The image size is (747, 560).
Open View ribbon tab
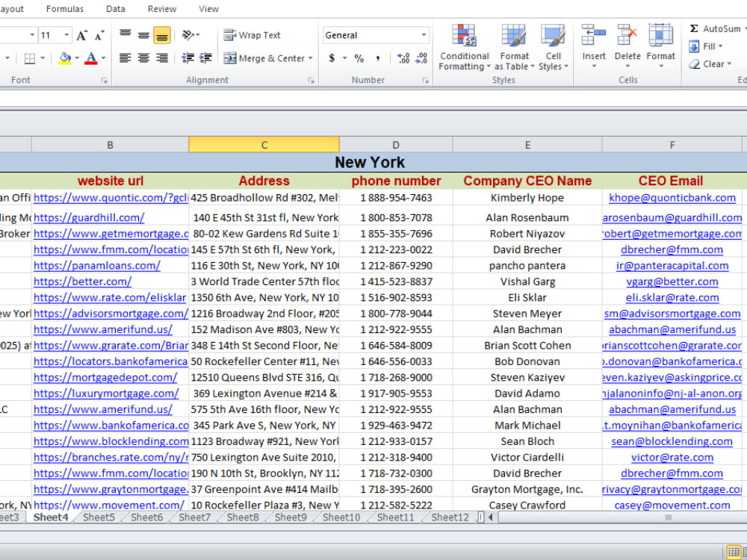click(x=208, y=8)
